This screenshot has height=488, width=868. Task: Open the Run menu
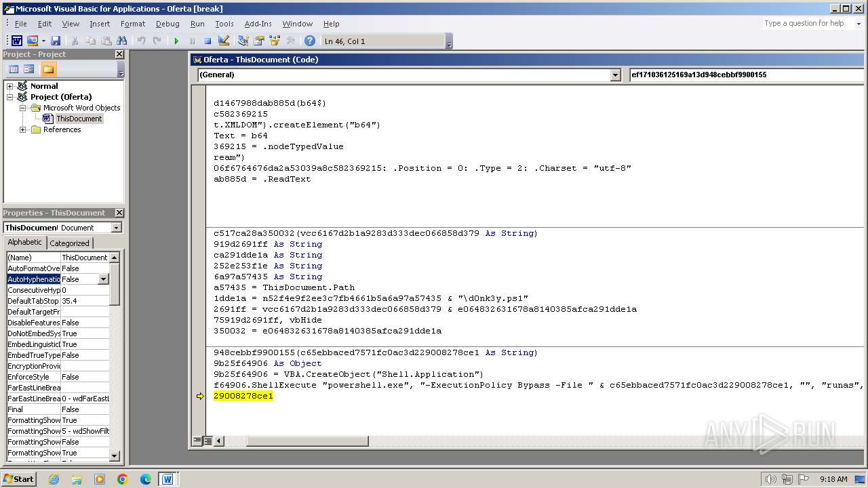(x=197, y=24)
